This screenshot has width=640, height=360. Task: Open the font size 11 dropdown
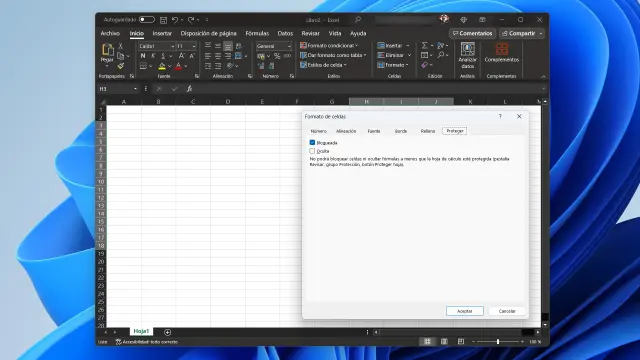[193, 46]
